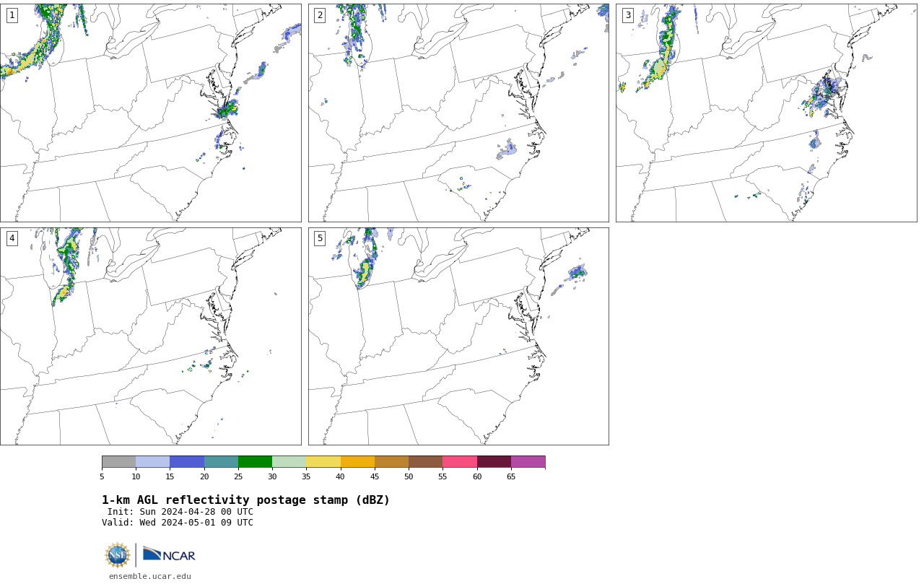Click the panel number label '3'
The height and width of the screenshot is (584, 924).
(627, 15)
